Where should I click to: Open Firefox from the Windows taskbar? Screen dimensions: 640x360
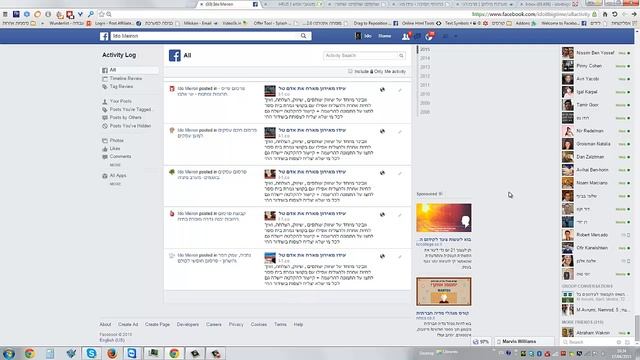pyautogui.click(x=111, y=353)
